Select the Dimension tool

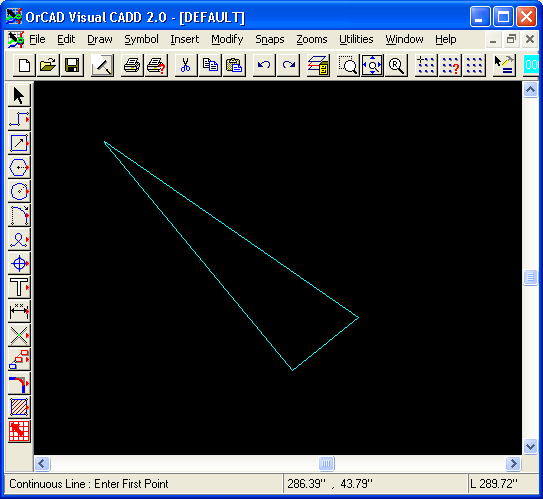pyautogui.click(x=19, y=311)
